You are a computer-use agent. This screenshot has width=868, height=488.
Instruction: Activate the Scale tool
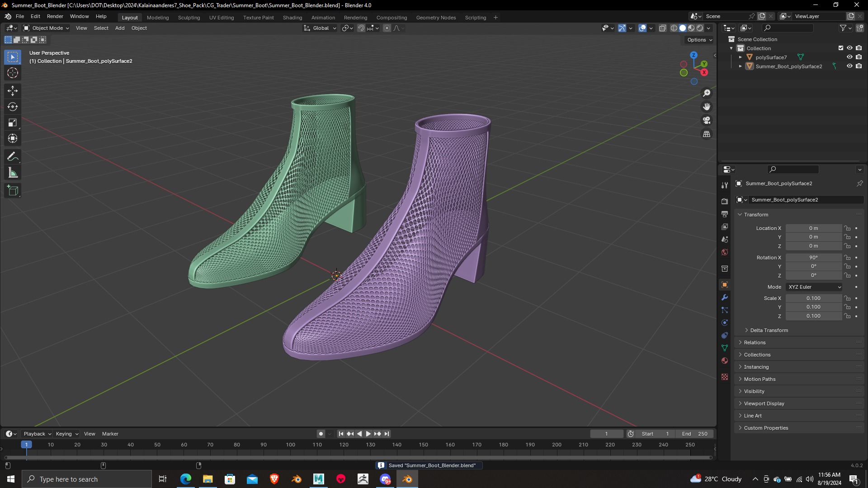(13, 122)
